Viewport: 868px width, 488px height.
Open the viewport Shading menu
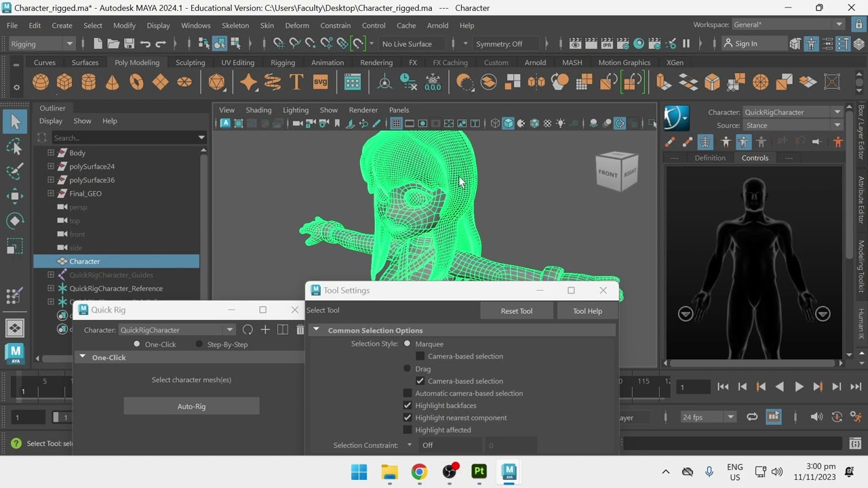point(258,110)
